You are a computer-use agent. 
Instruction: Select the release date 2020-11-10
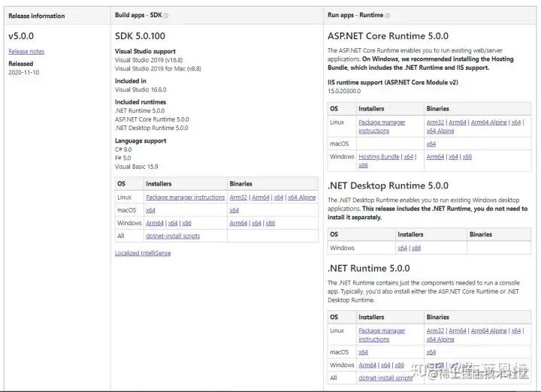click(x=24, y=72)
